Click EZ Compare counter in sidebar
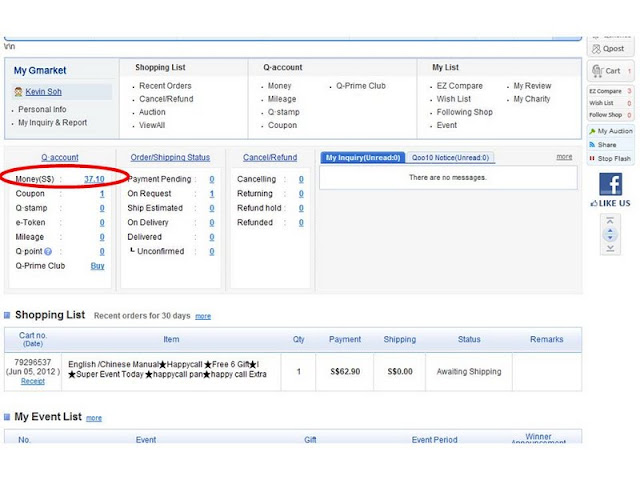 point(610,91)
